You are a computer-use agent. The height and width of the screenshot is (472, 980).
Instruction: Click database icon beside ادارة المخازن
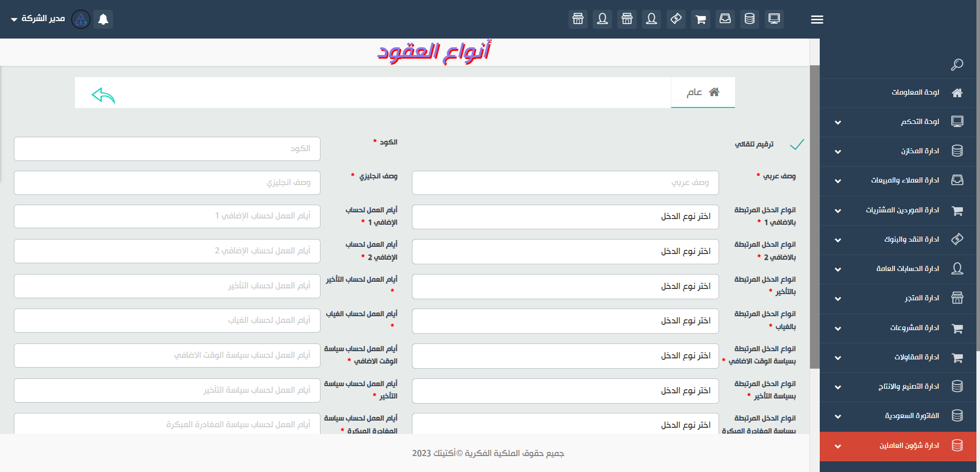point(957,151)
